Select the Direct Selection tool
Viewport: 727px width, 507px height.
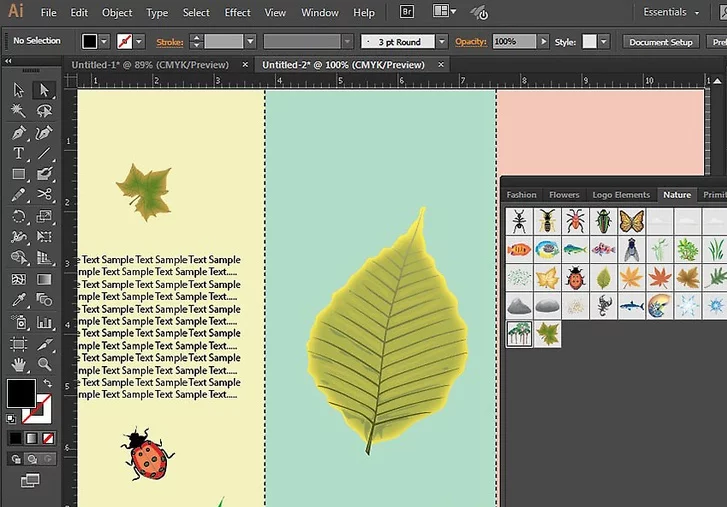(x=44, y=90)
